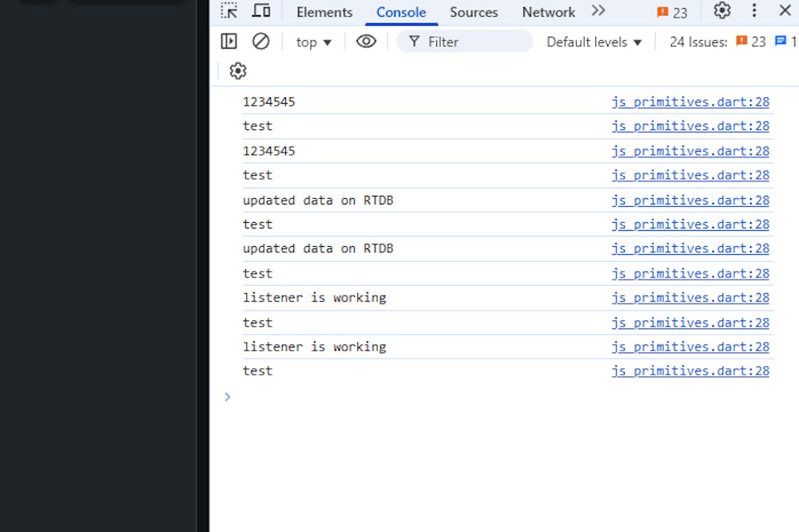
Task: Switch to the Network tab
Action: click(x=548, y=12)
